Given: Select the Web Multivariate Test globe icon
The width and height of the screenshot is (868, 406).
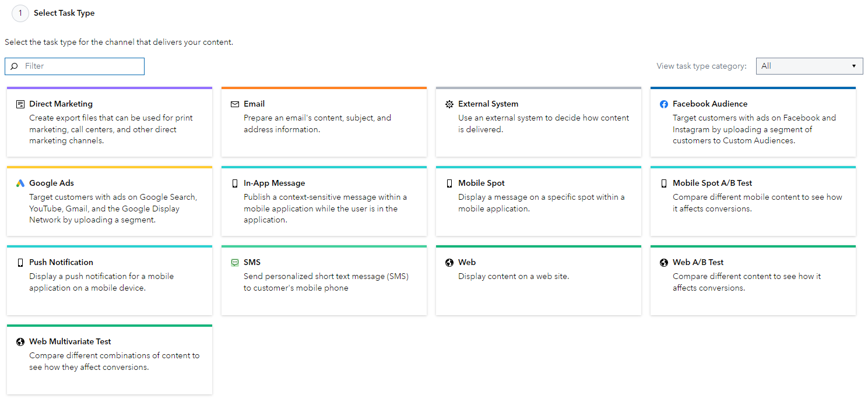Looking at the screenshot, I should (x=20, y=341).
